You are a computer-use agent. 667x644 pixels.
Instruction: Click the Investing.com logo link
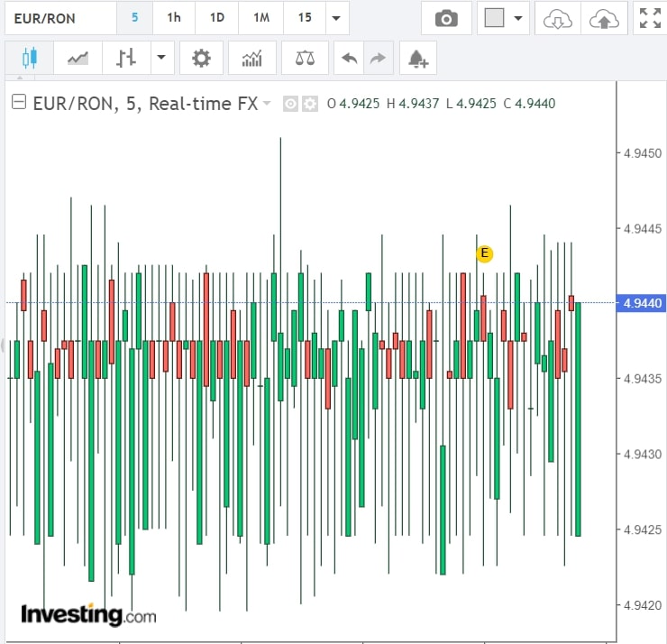88,615
